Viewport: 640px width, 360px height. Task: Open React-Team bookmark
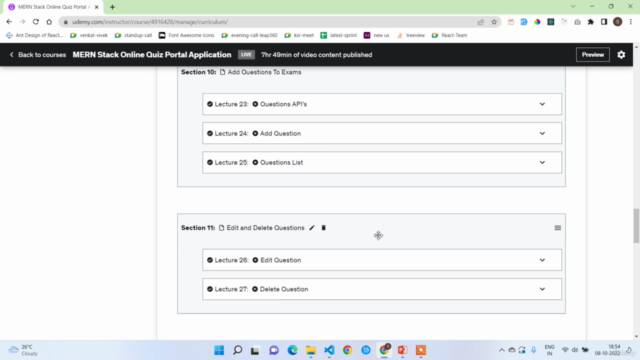coord(450,36)
